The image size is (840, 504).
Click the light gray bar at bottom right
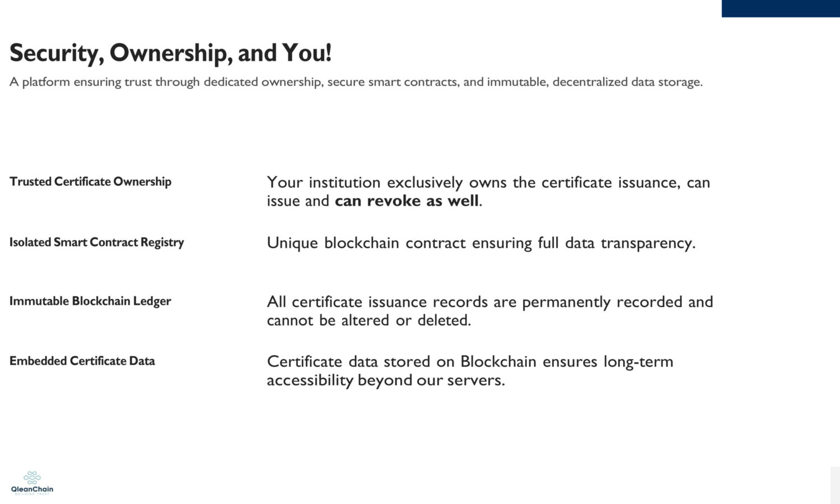pyautogui.click(x=835, y=484)
